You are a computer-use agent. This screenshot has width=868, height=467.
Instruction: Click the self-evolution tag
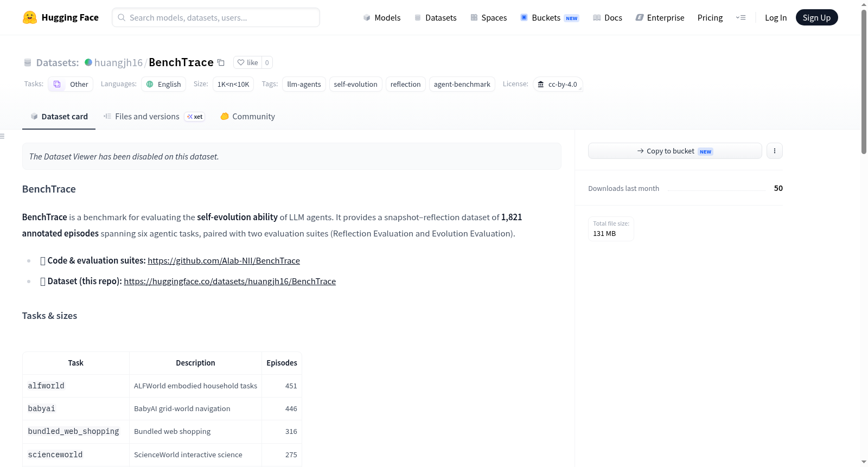point(355,84)
